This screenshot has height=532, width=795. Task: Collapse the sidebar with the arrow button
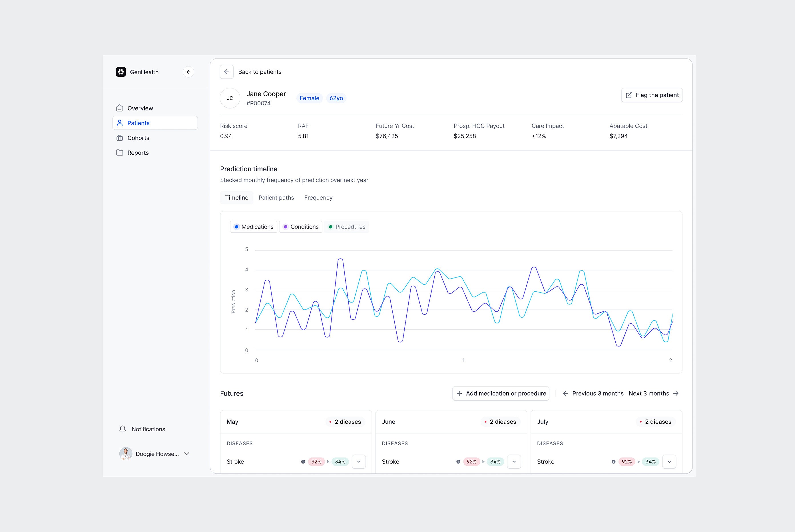[x=188, y=72]
